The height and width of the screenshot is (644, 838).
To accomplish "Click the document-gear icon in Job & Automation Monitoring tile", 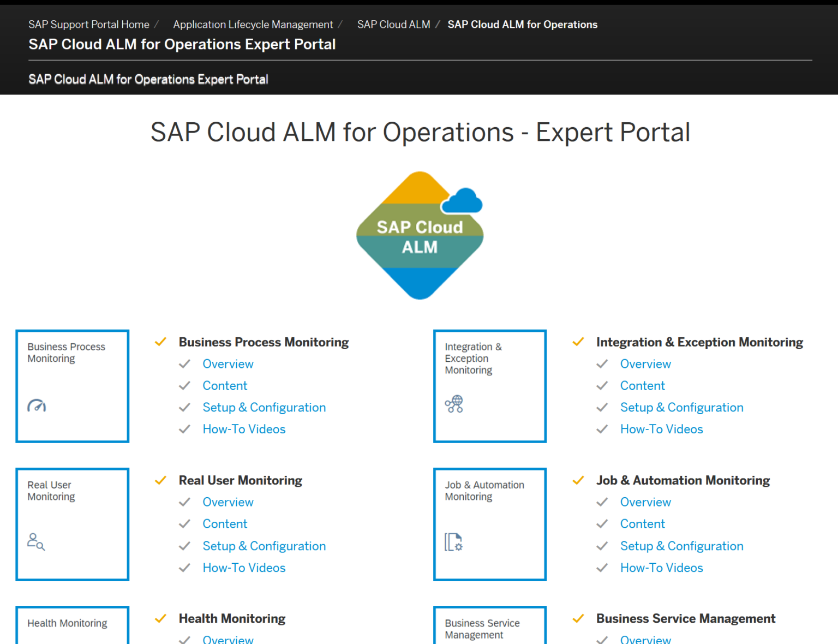I will pos(453,542).
